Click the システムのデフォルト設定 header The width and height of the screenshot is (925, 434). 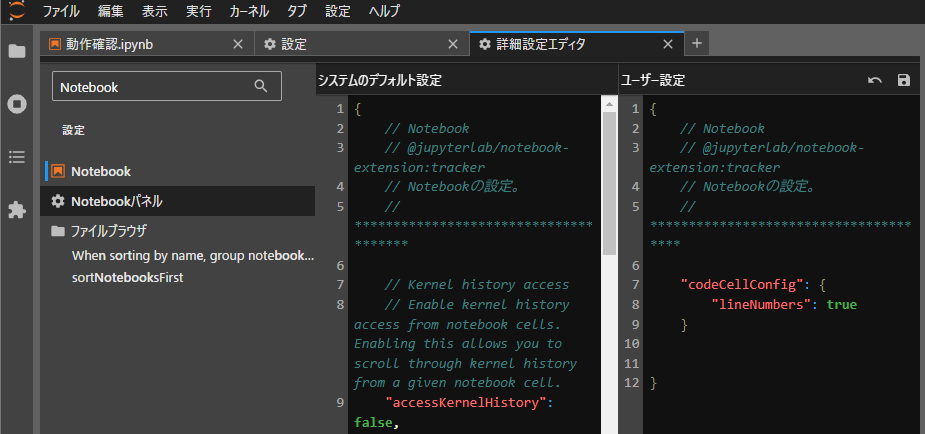[380, 80]
